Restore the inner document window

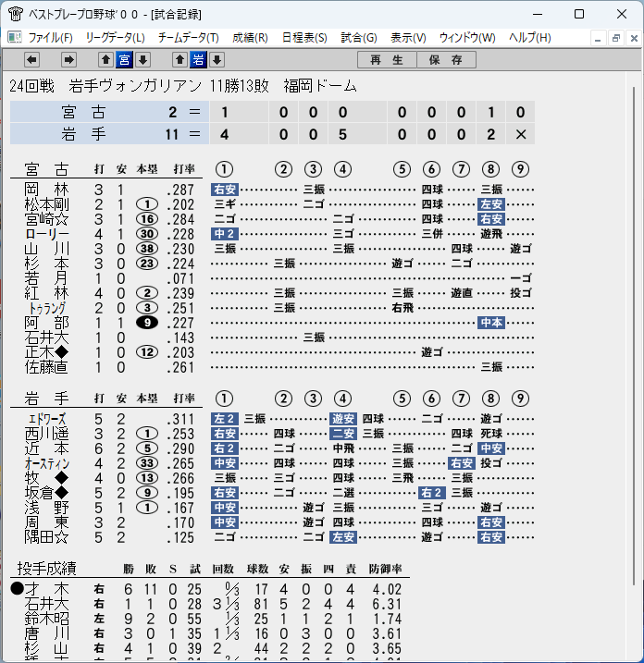[x=615, y=38]
